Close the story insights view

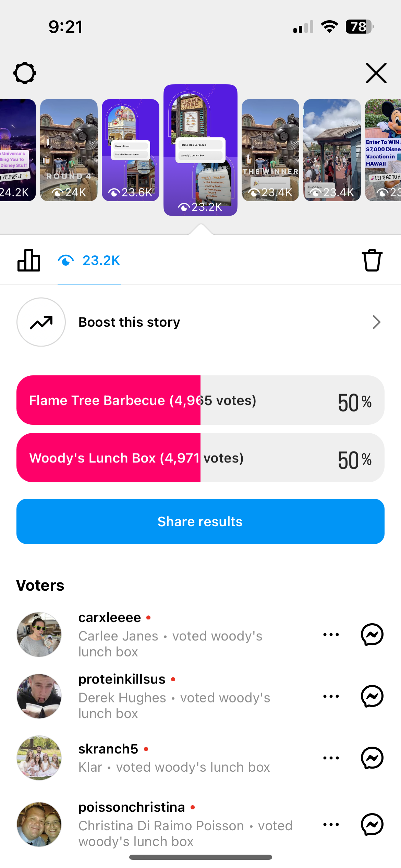[376, 73]
